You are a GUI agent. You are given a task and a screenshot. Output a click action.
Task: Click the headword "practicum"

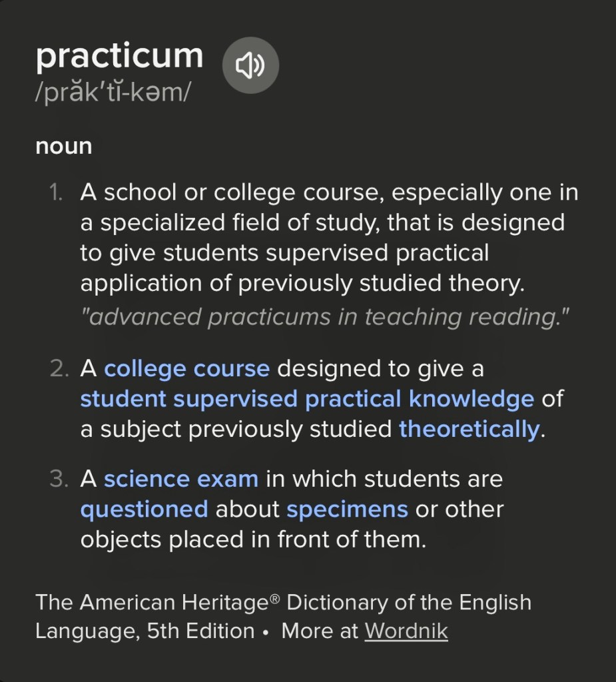pyautogui.click(x=119, y=57)
